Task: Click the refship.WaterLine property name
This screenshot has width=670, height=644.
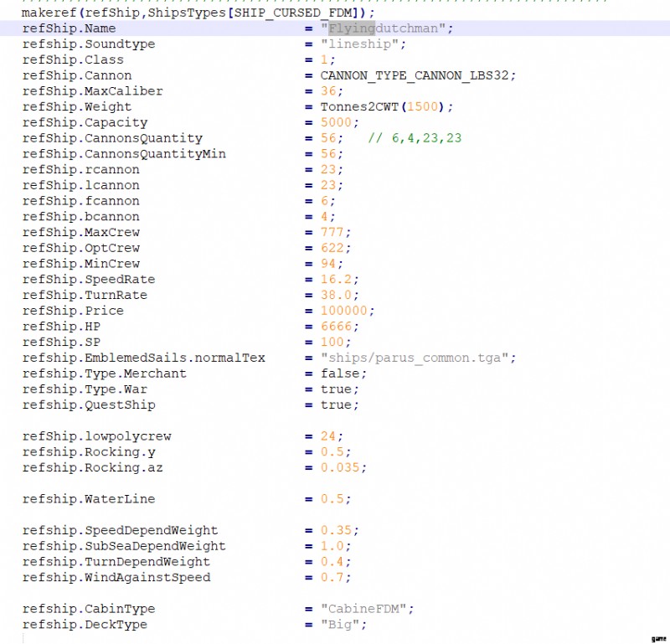Action: [x=89, y=499]
